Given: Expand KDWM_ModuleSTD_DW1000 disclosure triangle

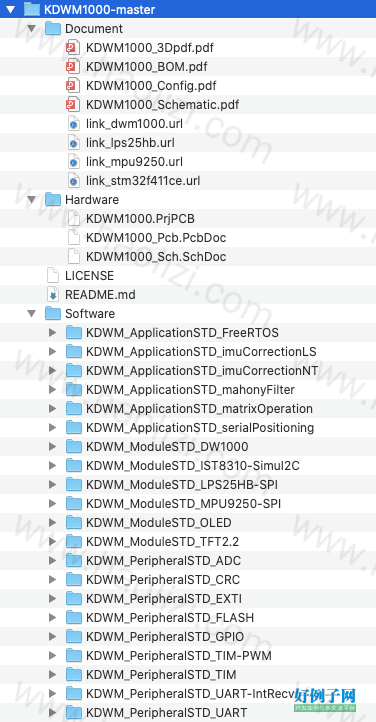Looking at the screenshot, I should pyautogui.click(x=52, y=447).
